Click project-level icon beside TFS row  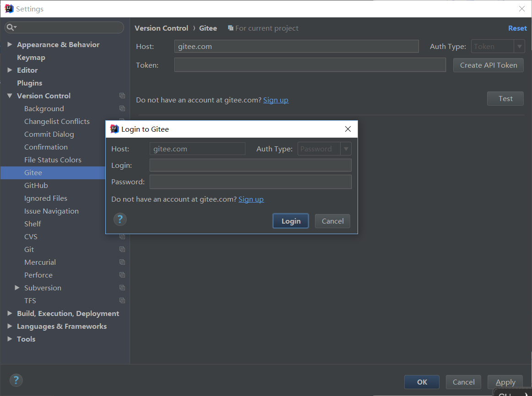pos(122,300)
